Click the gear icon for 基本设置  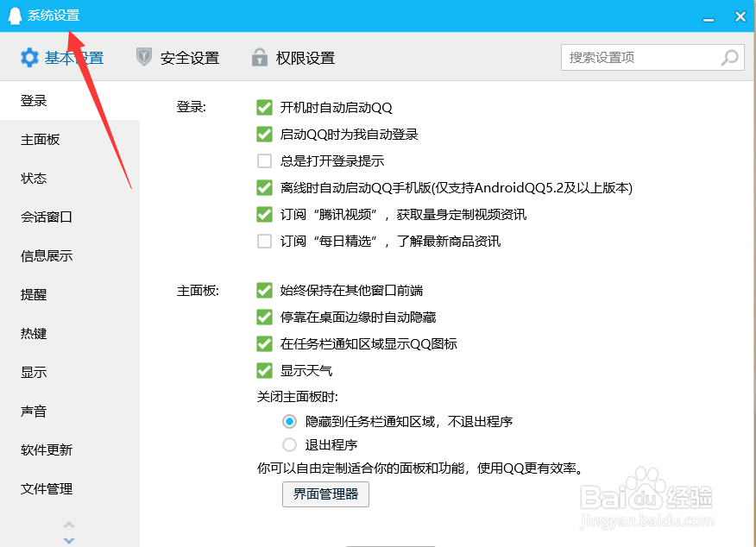pos(29,58)
